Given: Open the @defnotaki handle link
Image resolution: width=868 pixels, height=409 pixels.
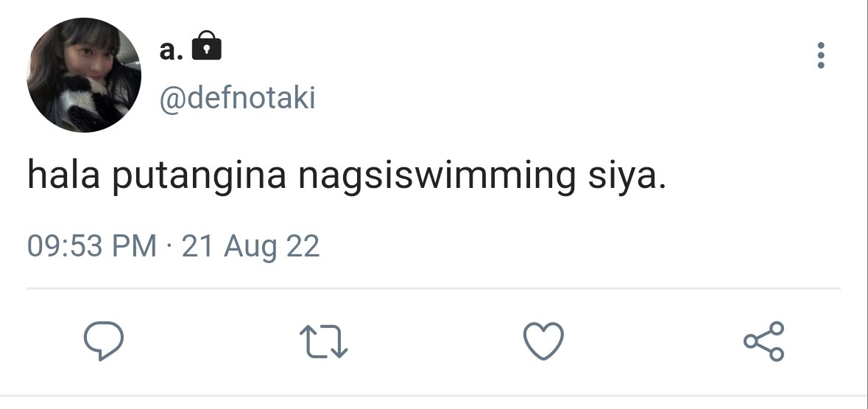Looking at the screenshot, I should point(238,99).
